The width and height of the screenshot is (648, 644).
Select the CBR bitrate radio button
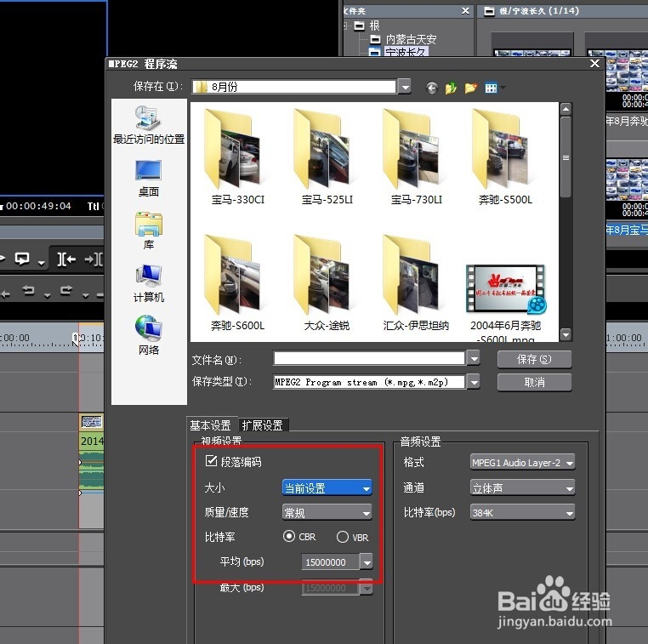(x=289, y=537)
